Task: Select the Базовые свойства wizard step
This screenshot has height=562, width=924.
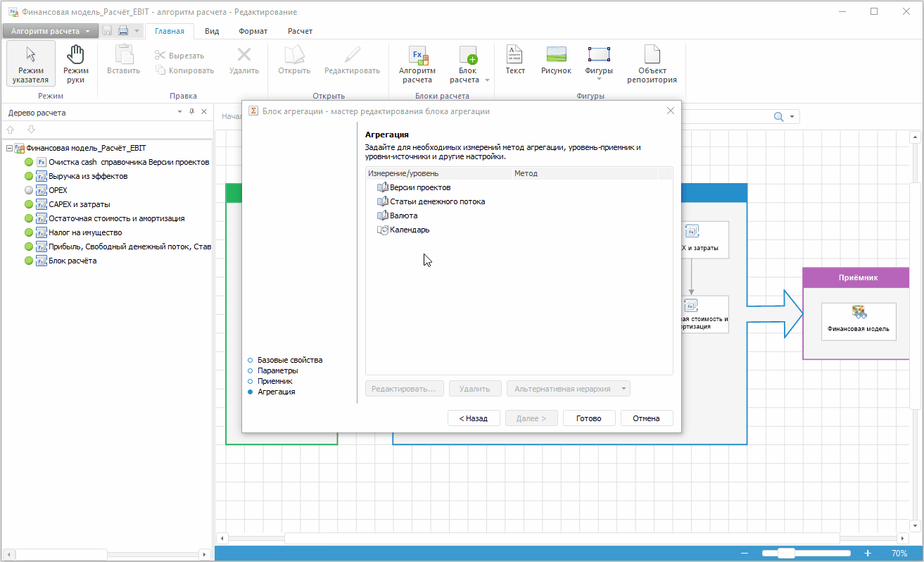Action: tap(289, 360)
